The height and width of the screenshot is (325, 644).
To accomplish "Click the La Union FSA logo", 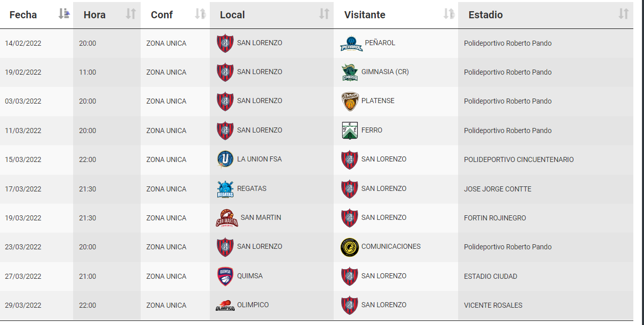I will [x=225, y=159].
